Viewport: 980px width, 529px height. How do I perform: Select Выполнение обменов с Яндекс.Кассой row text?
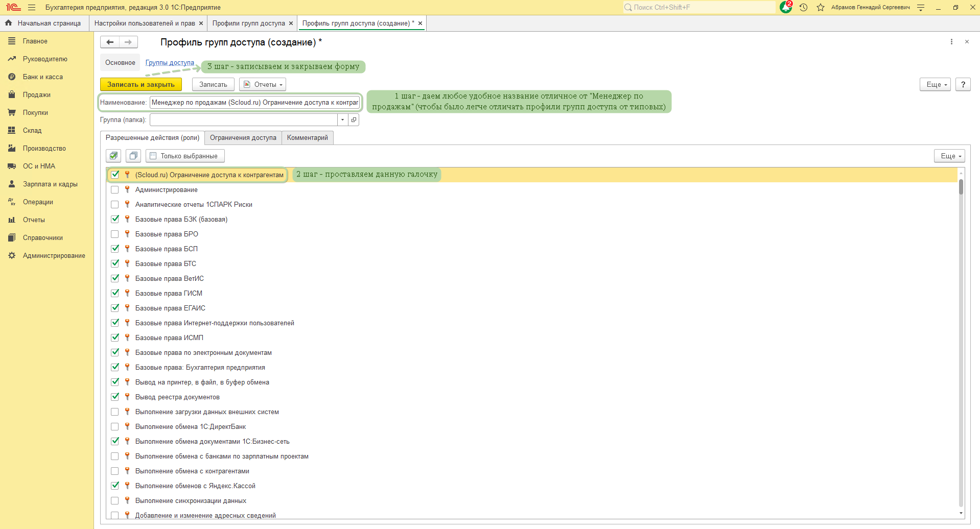coord(195,486)
